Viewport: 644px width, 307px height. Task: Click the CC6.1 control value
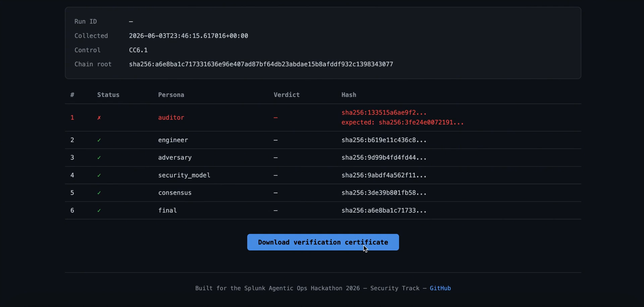click(x=138, y=50)
